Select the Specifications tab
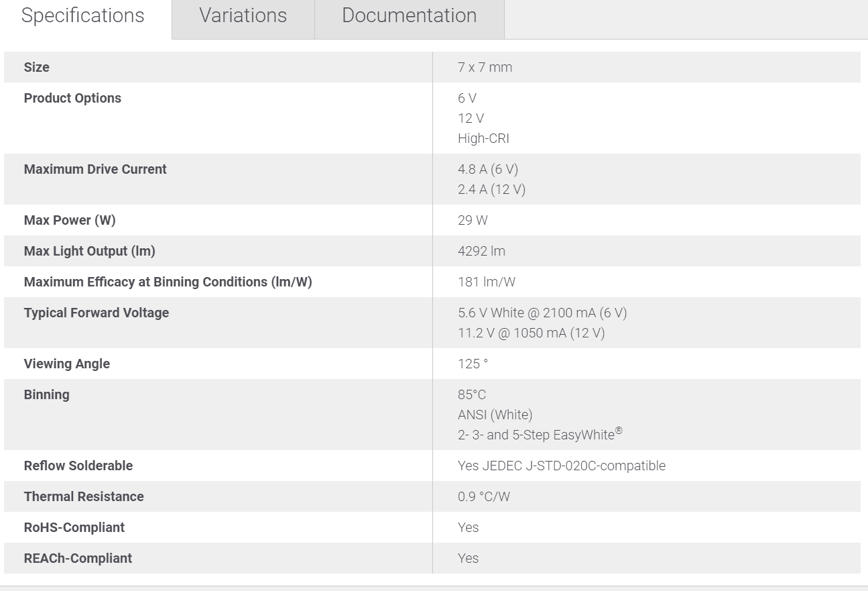The height and width of the screenshot is (591, 868). click(x=82, y=16)
